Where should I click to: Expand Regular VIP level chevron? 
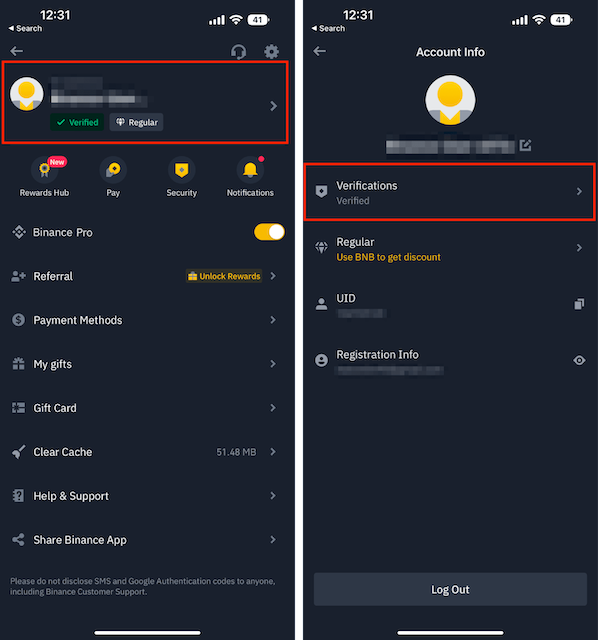(579, 248)
